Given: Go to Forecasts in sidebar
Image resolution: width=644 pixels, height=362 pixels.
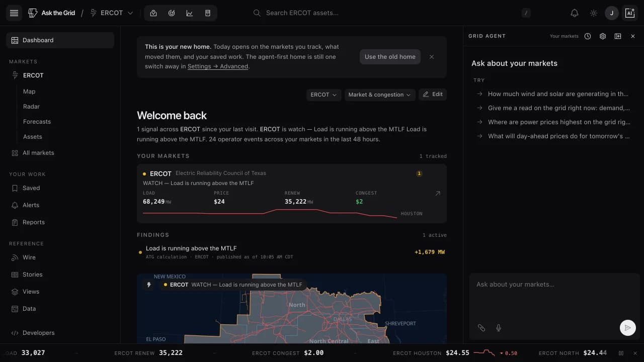Looking at the screenshot, I should click(37, 122).
